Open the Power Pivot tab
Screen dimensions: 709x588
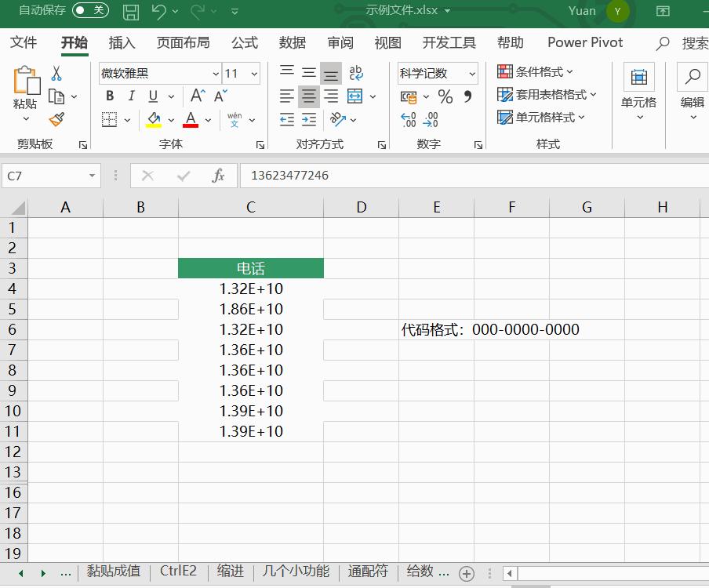tap(584, 42)
